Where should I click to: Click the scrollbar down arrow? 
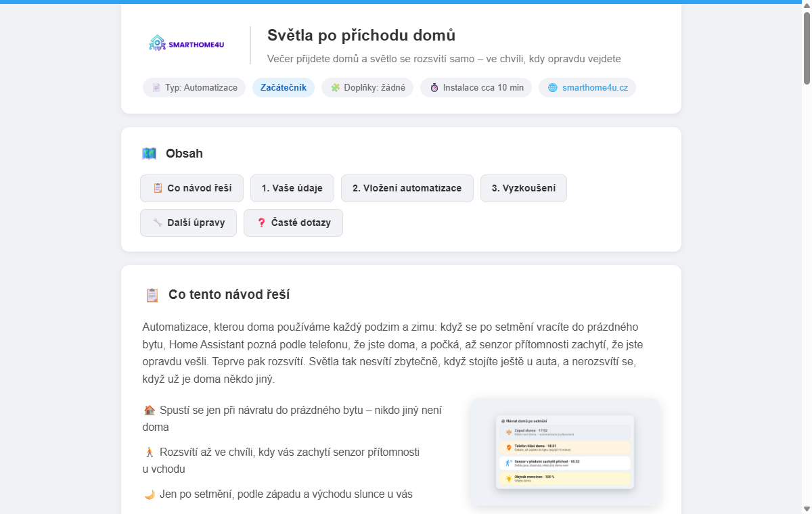pyautogui.click(x=807, y=509)
